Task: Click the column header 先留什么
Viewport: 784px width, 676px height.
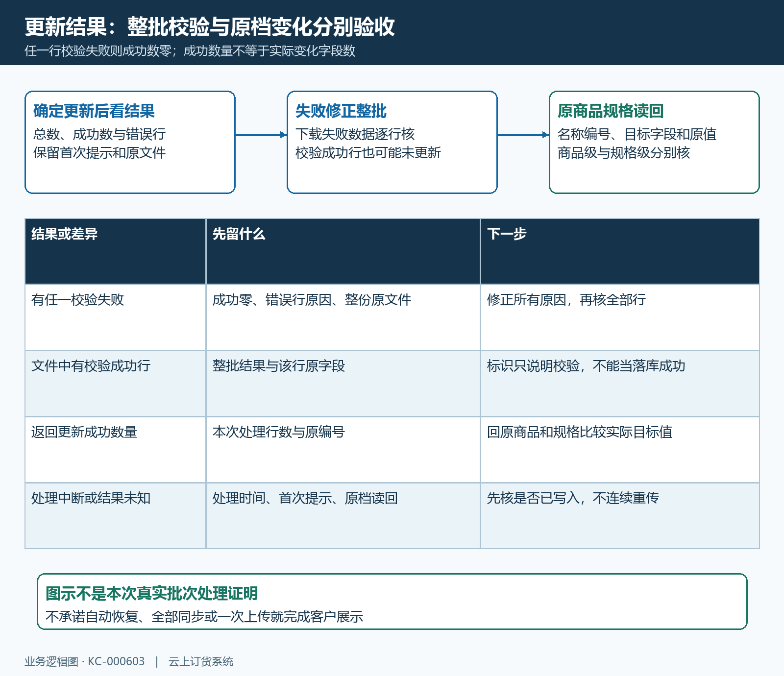Action: 343,251
